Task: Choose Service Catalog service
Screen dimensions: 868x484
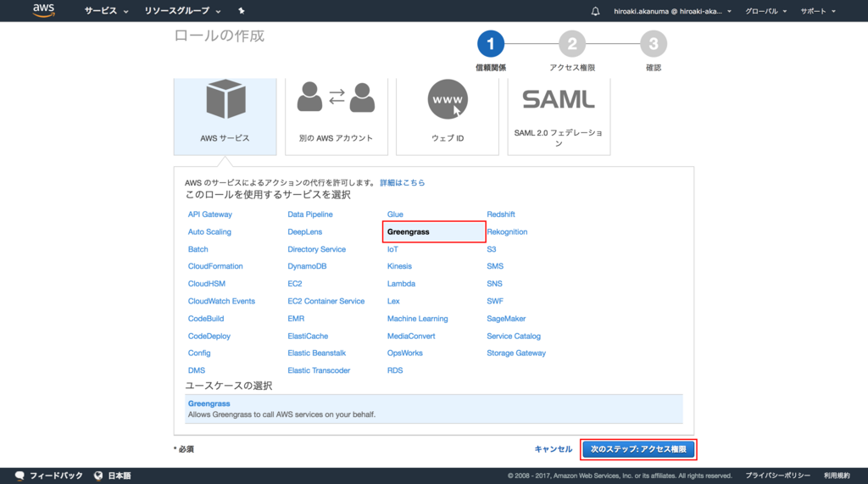Action: tap(513, 337)
